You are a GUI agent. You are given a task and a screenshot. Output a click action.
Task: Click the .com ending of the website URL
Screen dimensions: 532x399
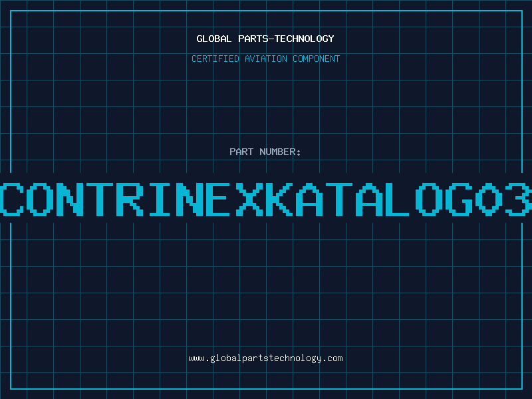coord(332,358)
